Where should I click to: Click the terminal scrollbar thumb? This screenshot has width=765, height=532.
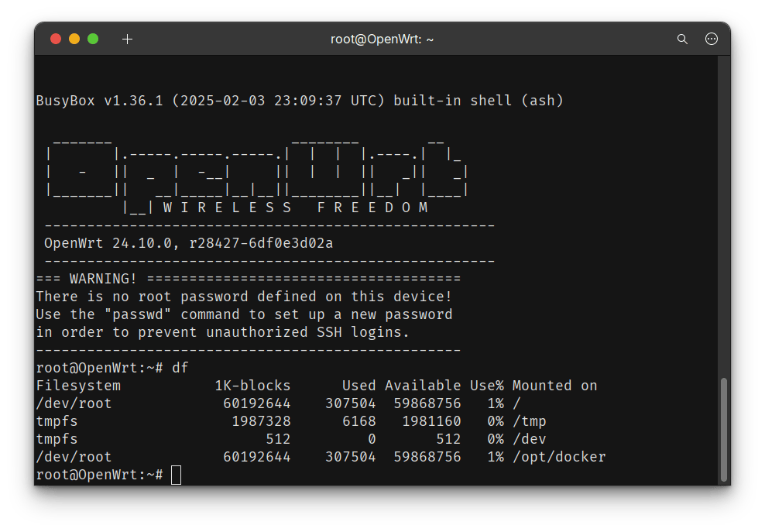pyautogui.click(x=724, y=429)
